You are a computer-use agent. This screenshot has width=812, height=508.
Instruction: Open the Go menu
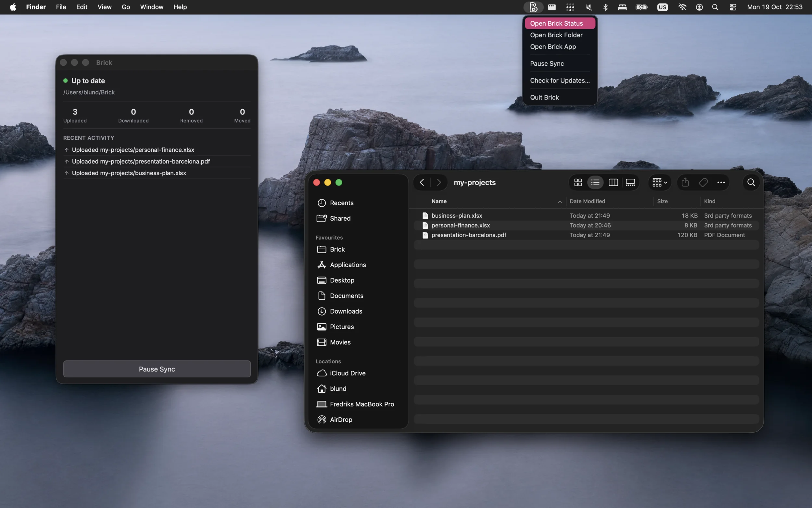126,7
